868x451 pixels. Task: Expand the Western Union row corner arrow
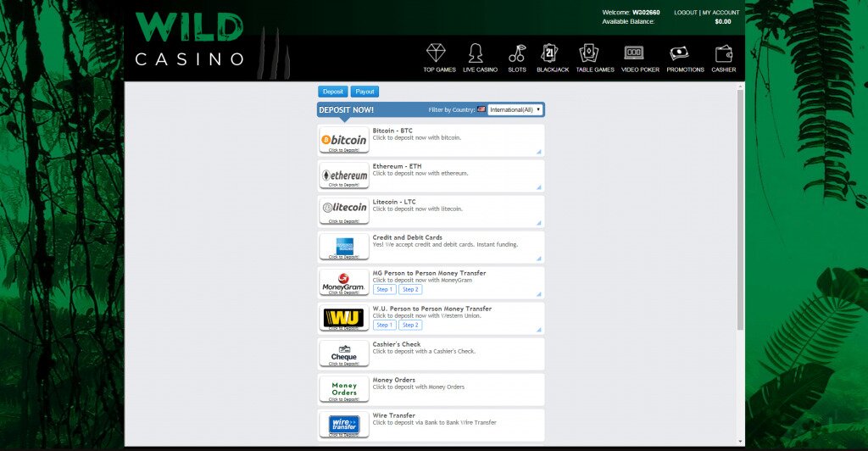pyautogui.click(x=538, y=330)
